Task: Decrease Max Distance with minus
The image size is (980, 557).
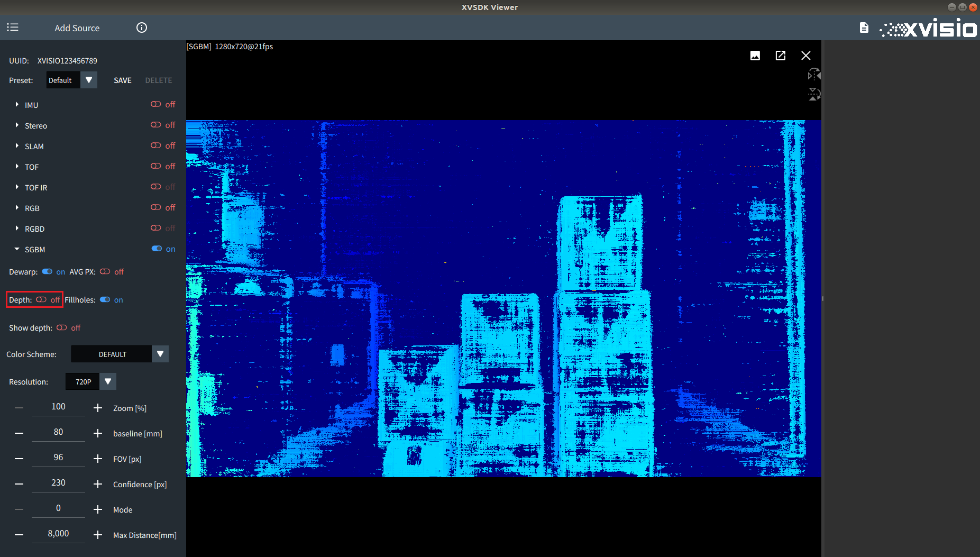Action: click(x=19, y=535)
